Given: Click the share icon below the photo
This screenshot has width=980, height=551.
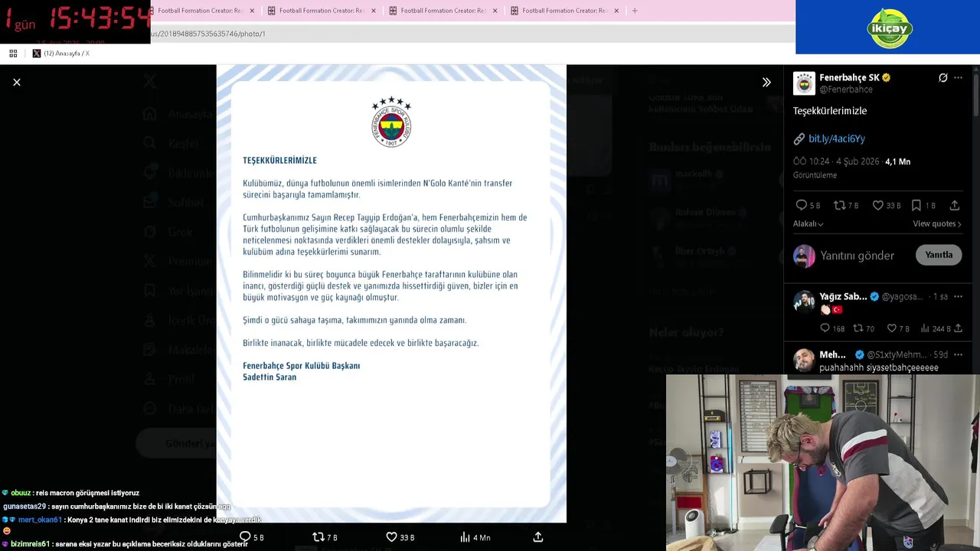Looking at the screenshot, I should (538, 537).
